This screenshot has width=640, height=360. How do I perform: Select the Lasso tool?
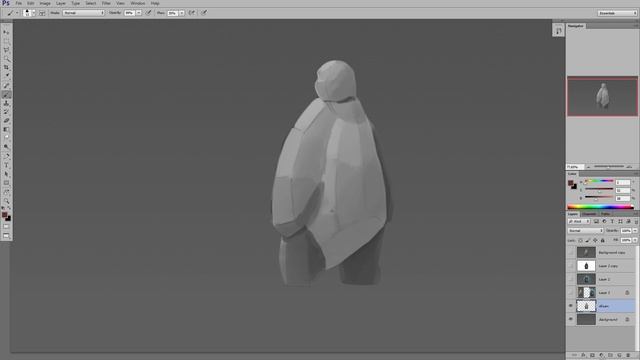pyautogui.click(x=6, y=50)
